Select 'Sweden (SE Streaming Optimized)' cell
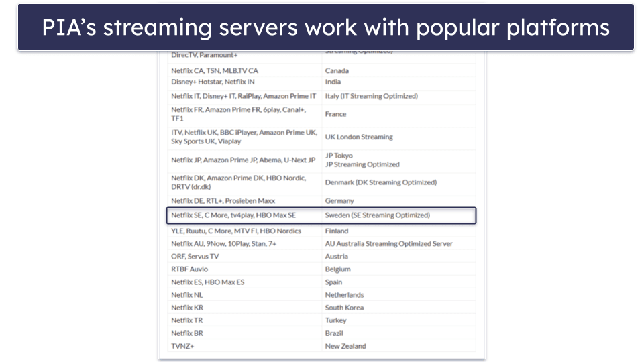Image resolution: width=644 pixels, height=362 pixels. [x=398, y=215]
